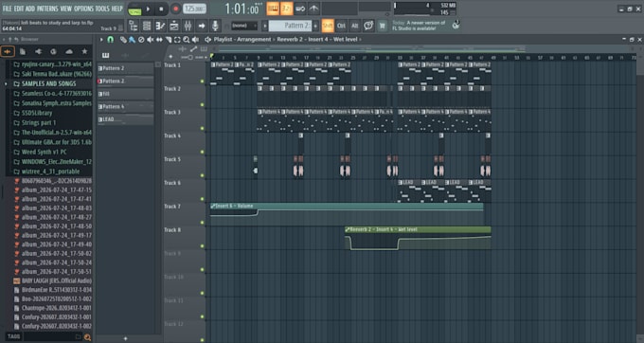
Task: Open the browser's plugin database tab icon
Action: pos(38,51)
